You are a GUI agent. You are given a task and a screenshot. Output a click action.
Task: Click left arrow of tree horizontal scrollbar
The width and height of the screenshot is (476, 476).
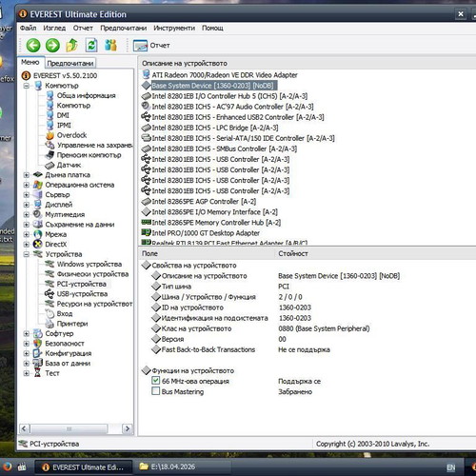(24, 428)
